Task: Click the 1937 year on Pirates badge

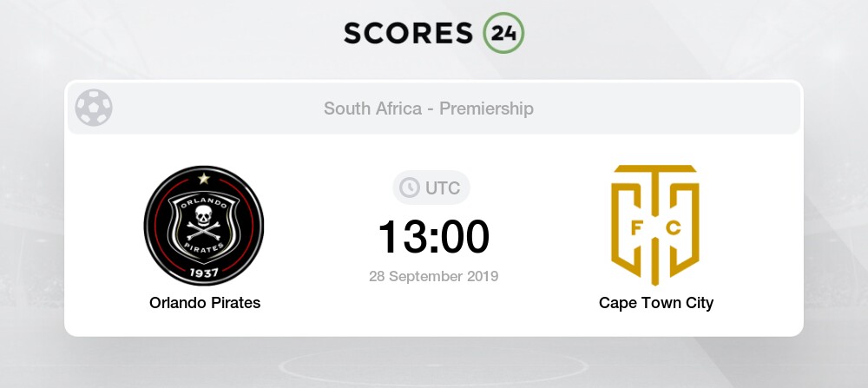Action: click(204, 273)
